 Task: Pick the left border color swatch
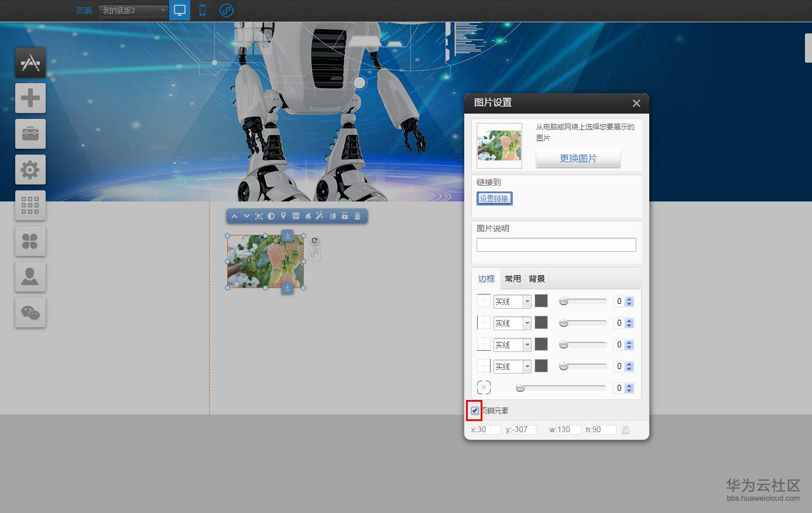pyautogui.click(x=542, y=323)
